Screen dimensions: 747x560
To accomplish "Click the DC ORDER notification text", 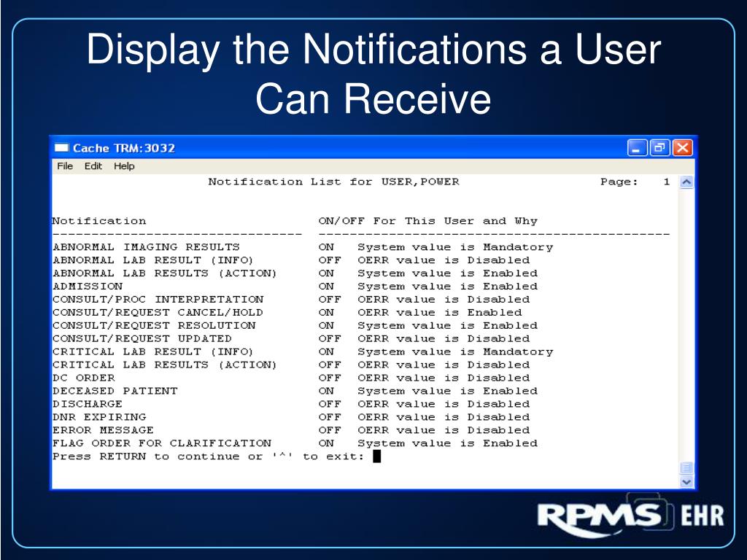I will (83, 378).
